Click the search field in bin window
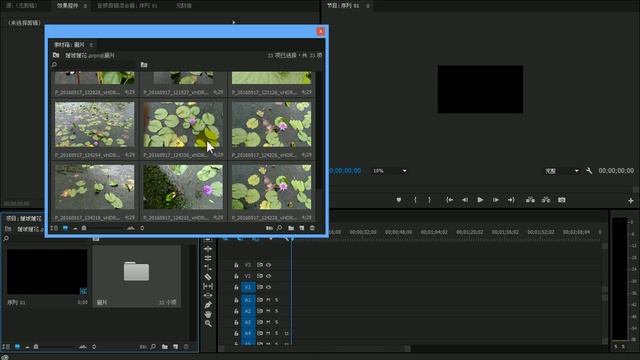Screen dimensions: 640x360 click(x=95, y=64)
